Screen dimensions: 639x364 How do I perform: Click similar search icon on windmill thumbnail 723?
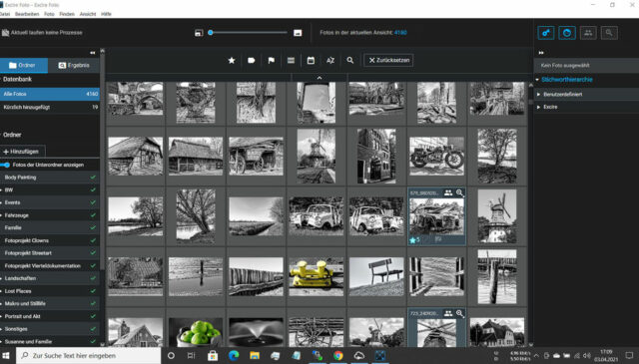point(459,313)
